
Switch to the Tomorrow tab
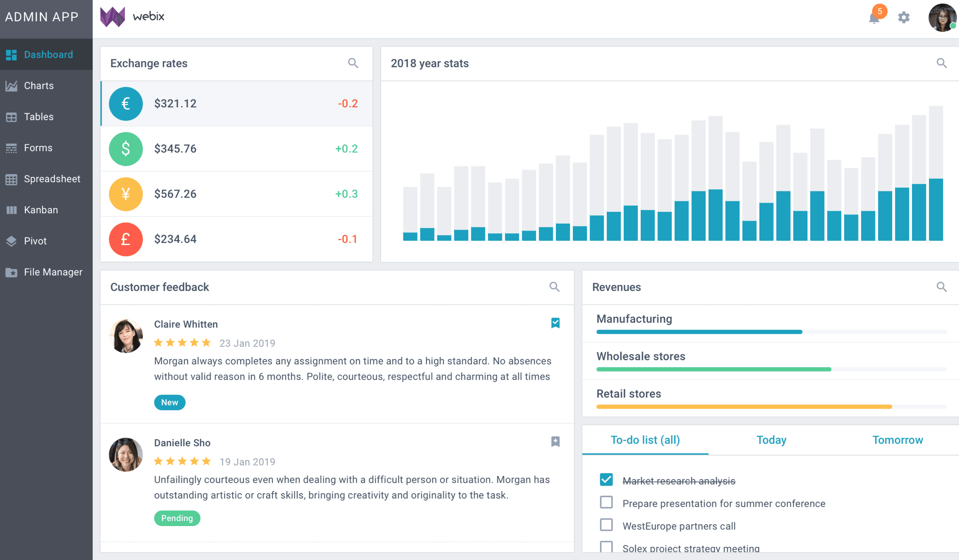[x=898, y=440]
